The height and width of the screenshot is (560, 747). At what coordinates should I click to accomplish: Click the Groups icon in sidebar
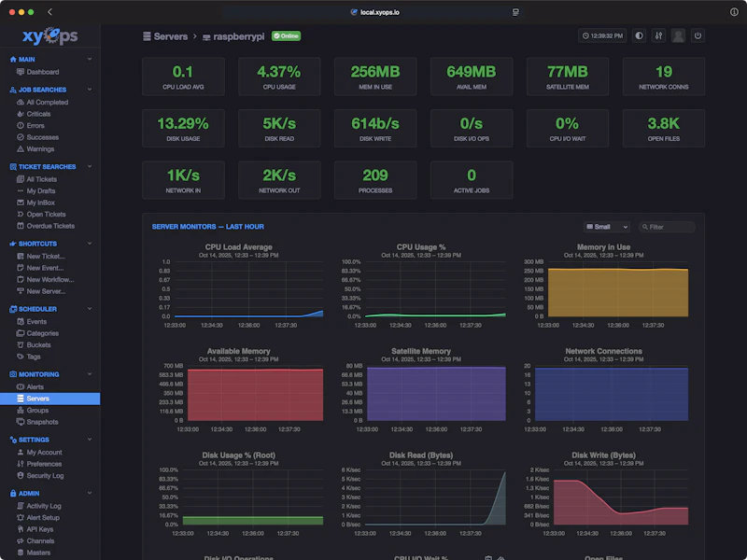click(x=20, y=411)
